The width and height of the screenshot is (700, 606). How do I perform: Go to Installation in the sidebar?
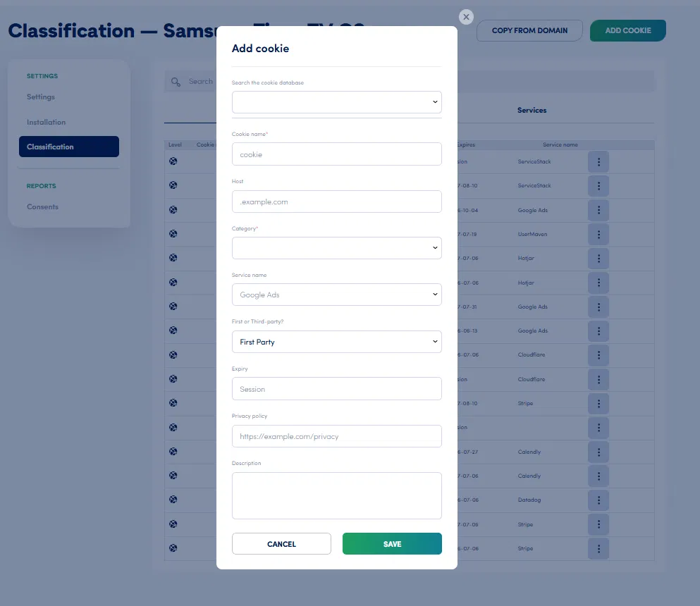click(x=46, y=122)
